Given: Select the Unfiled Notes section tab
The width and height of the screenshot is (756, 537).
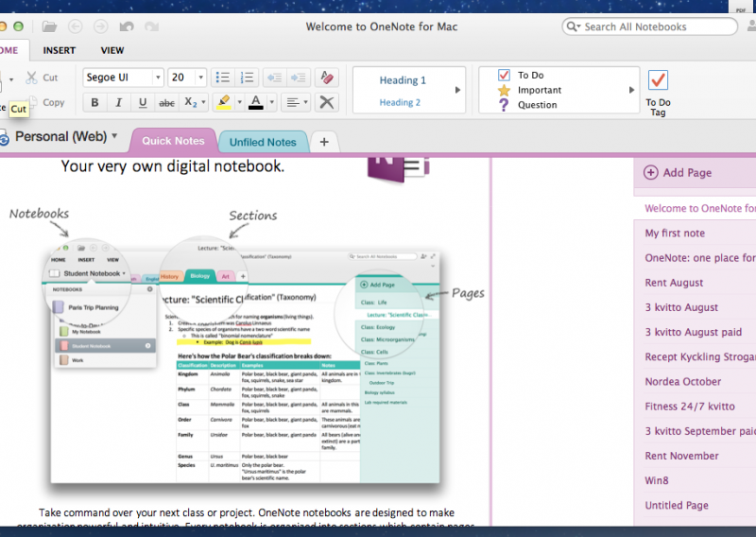Looking at the screenshot, I should click(x=263, y=142).
